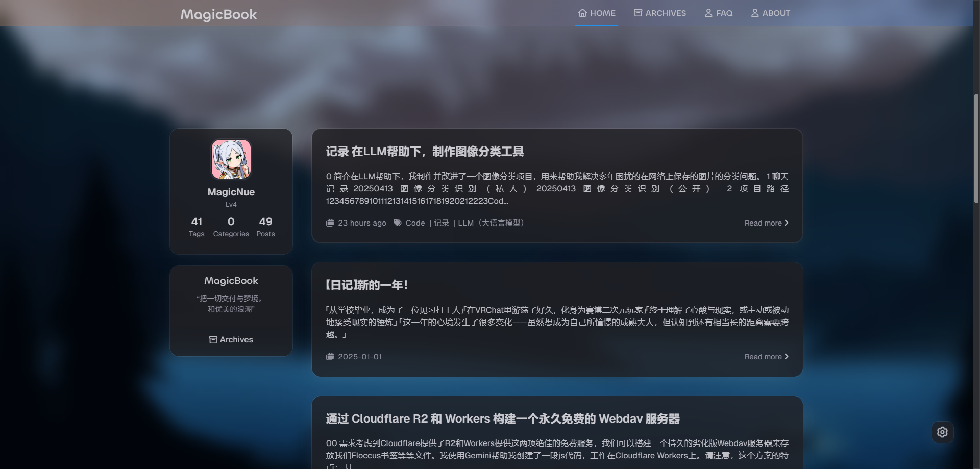Open the Cloudflare R2 Webdav post title
980x469 pixels.
click(503, 419)
